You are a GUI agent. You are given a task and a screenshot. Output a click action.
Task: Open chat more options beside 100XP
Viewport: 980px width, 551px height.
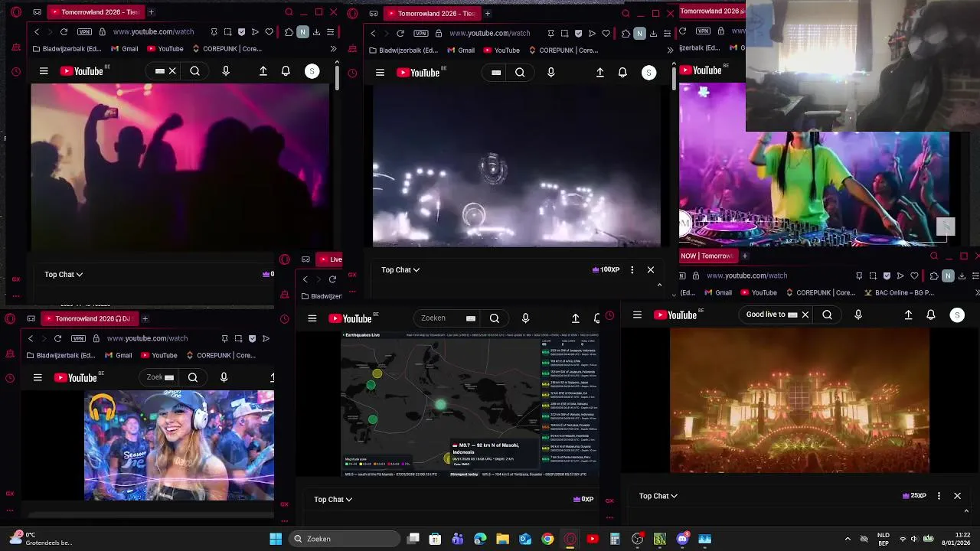(632, 269)
